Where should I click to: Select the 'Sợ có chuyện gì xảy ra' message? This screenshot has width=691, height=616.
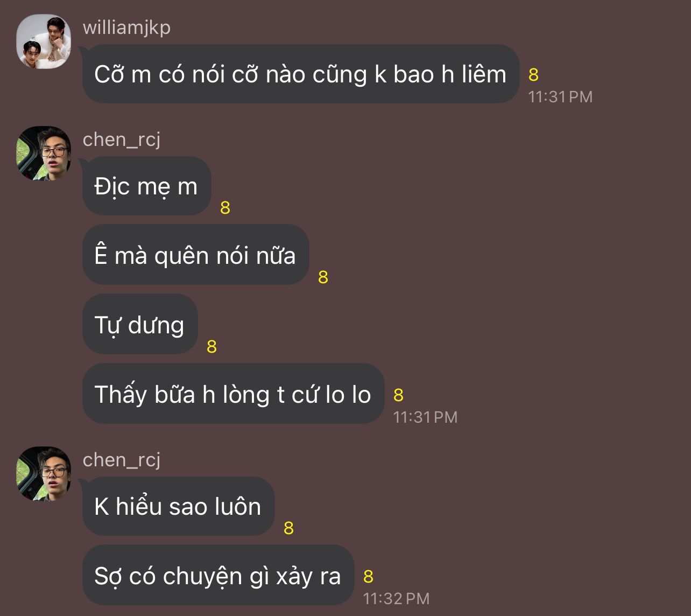pos(218,575)
